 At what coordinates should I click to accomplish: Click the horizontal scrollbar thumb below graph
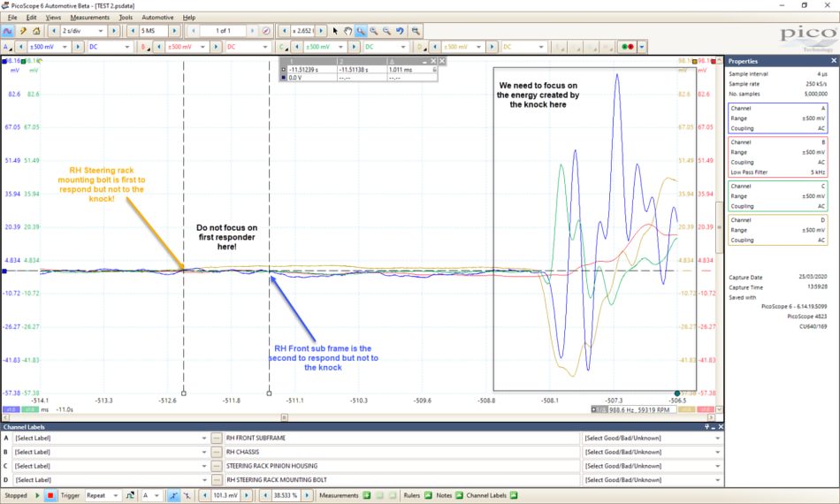coord(285,417)
